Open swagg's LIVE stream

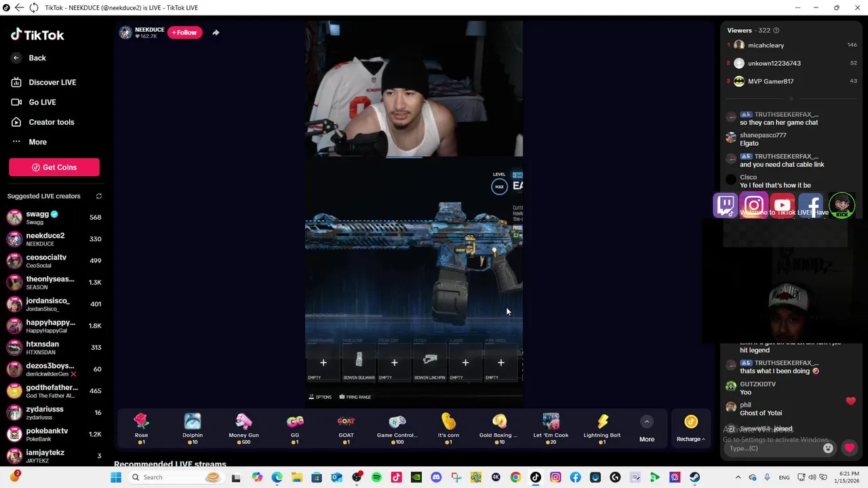point(54,218)
